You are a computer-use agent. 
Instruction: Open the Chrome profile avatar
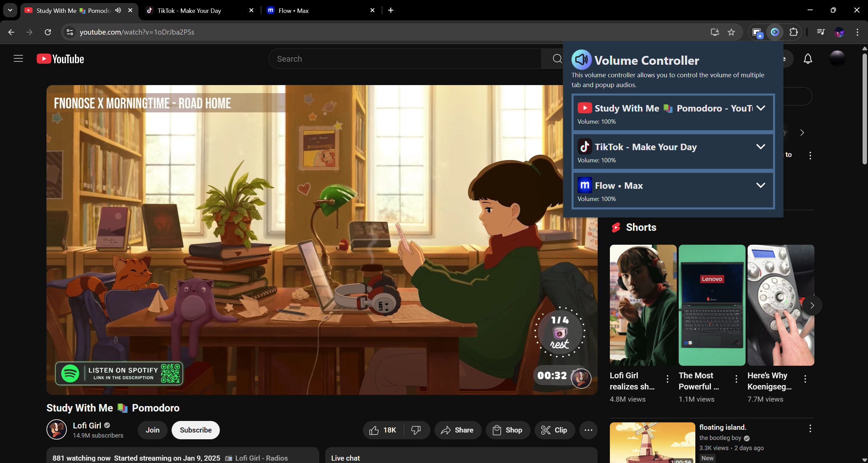pyautogui.click(x=839, y=32)
